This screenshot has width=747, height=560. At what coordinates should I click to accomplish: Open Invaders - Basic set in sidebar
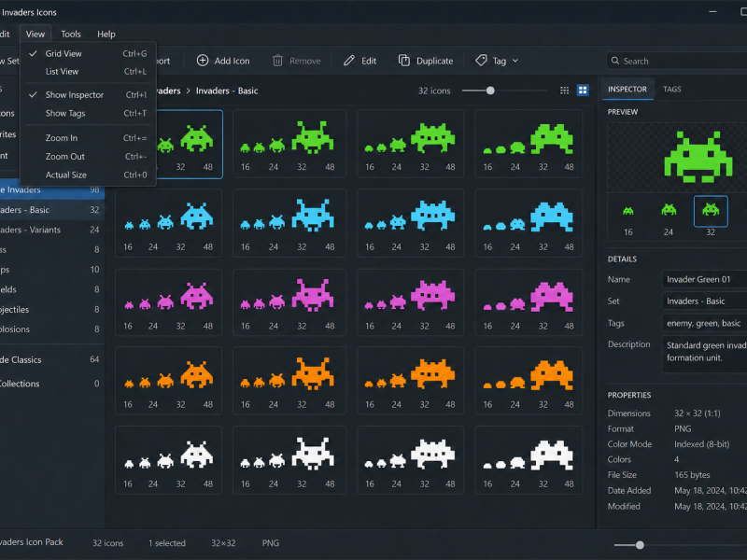click(x=52, y=209)
